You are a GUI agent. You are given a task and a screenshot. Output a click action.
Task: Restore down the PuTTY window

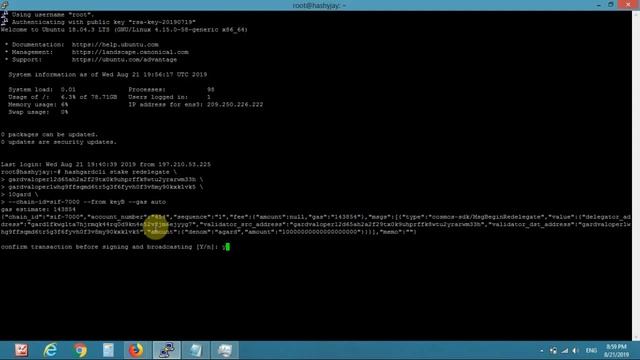click(x=611, y=4)
